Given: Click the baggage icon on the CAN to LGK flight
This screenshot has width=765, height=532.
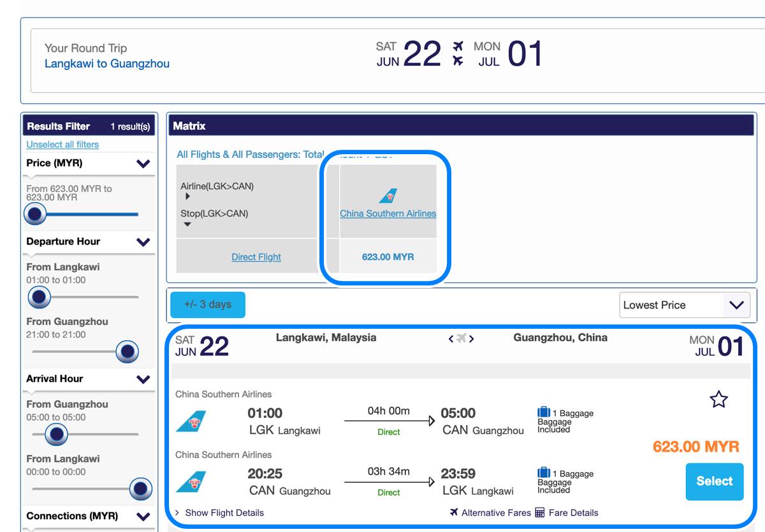Looking at the screenshot, I should pyautogui.click(x=543, y=473).
